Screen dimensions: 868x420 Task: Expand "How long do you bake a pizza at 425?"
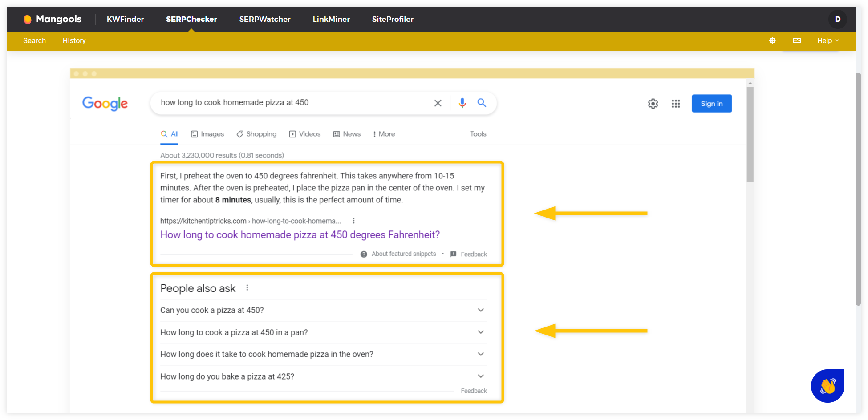click(x=323, y=376)
